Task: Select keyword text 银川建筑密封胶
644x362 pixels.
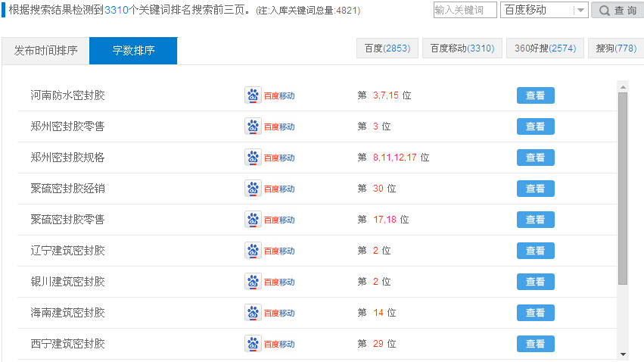Action: pyautogui.click(x=68, y=282)
